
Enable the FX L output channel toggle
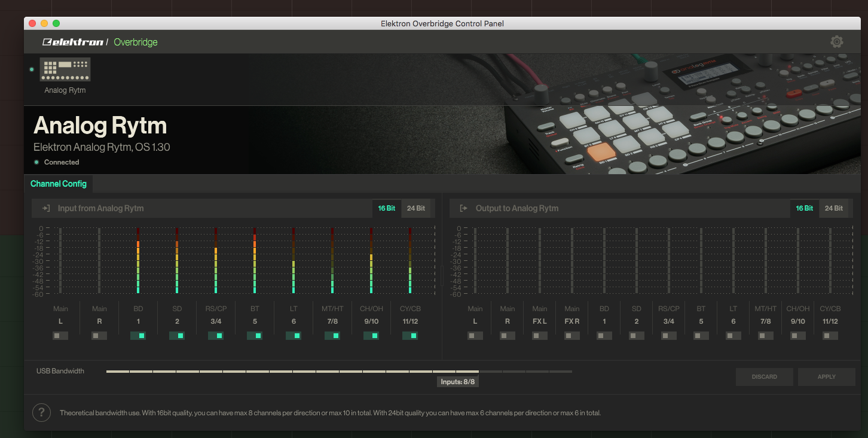pyautogui.click(x=540, y=336)
